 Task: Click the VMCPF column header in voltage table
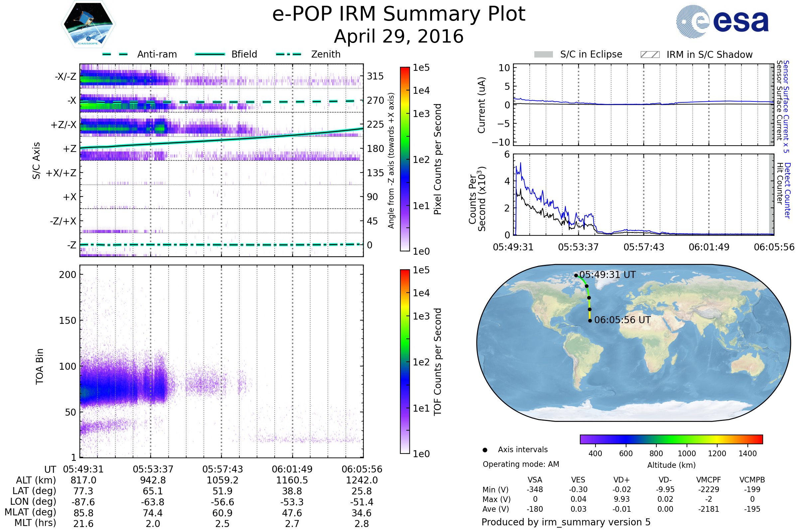(709, 480)
